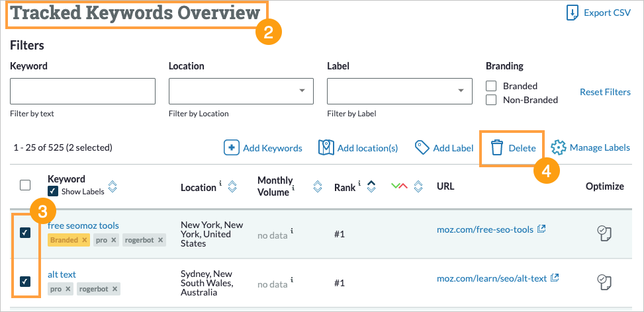Image resolution: width=644 pixels, height=312 pixels.
Task: Remove the Branded label x on first keyword
Action: [85, 240]
